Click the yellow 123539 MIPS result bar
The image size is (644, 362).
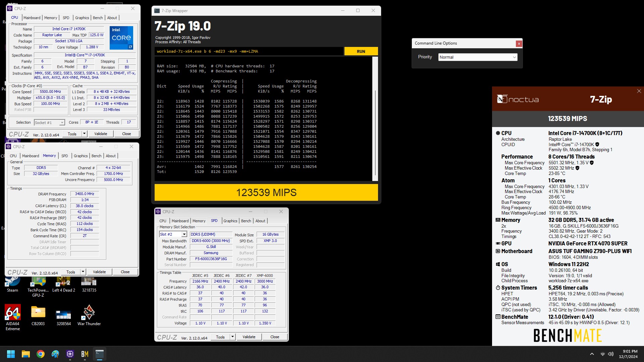(x=266, y=192)
